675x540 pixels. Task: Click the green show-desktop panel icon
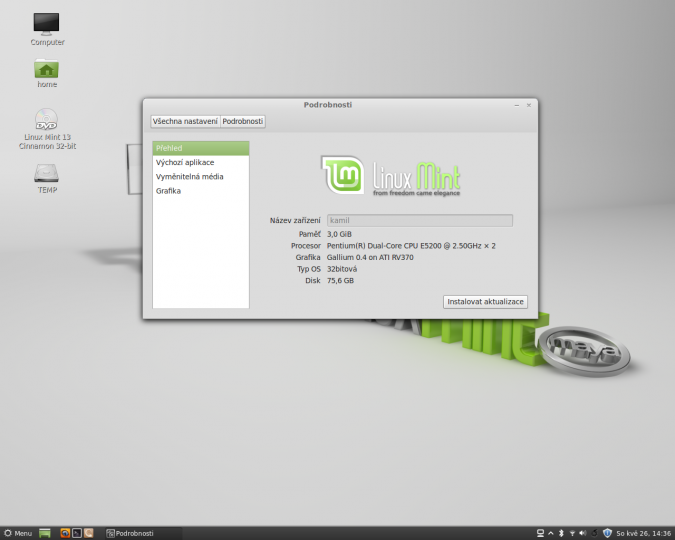(x=45, y=533)
